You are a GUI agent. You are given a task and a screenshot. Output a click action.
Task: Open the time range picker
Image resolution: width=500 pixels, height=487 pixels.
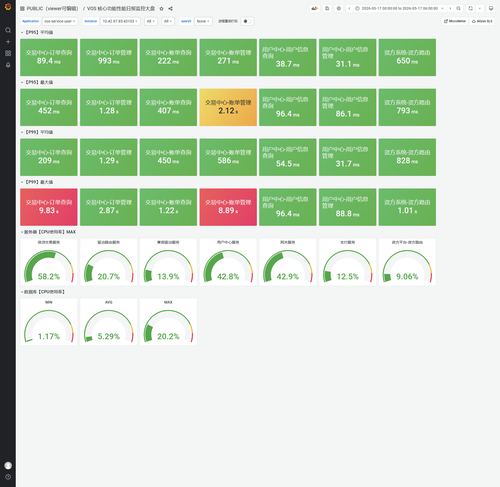click(x=399, y=8)
